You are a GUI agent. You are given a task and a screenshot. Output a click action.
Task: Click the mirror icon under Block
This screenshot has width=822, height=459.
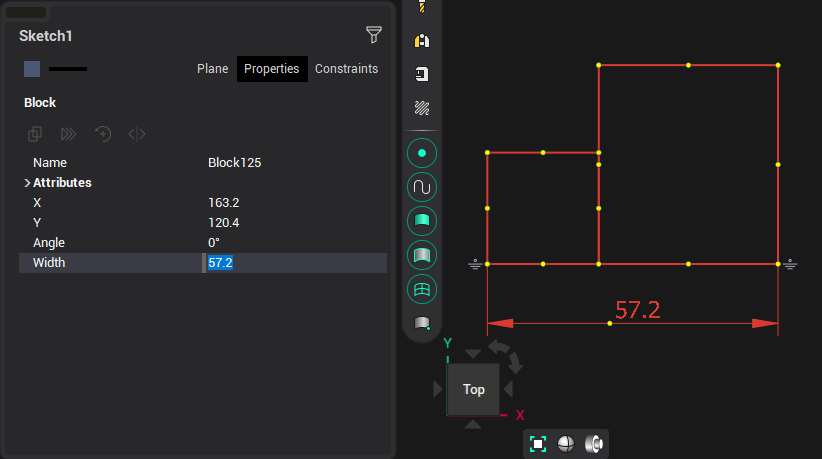(x=137, y=134)
